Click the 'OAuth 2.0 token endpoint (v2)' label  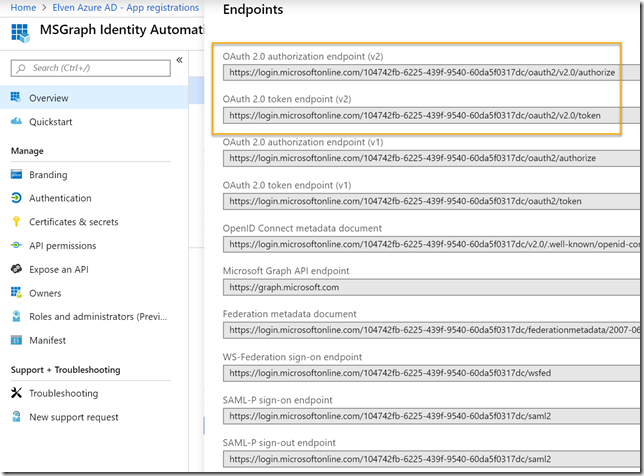[x=287, y=99]
